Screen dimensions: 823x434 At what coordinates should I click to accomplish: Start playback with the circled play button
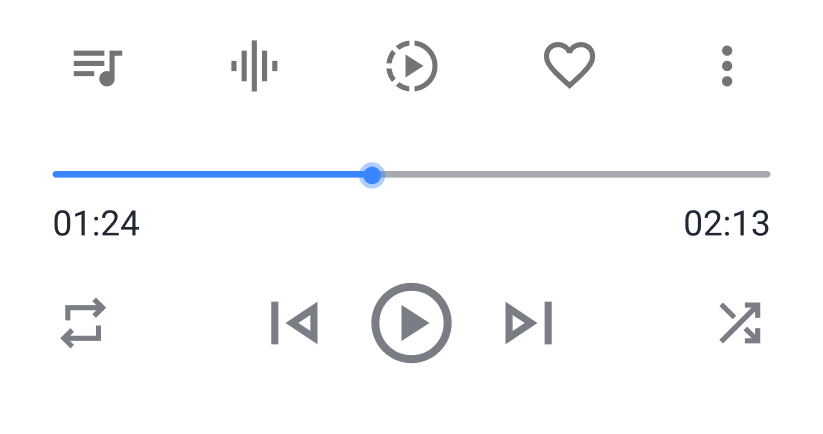coord(412,323)
